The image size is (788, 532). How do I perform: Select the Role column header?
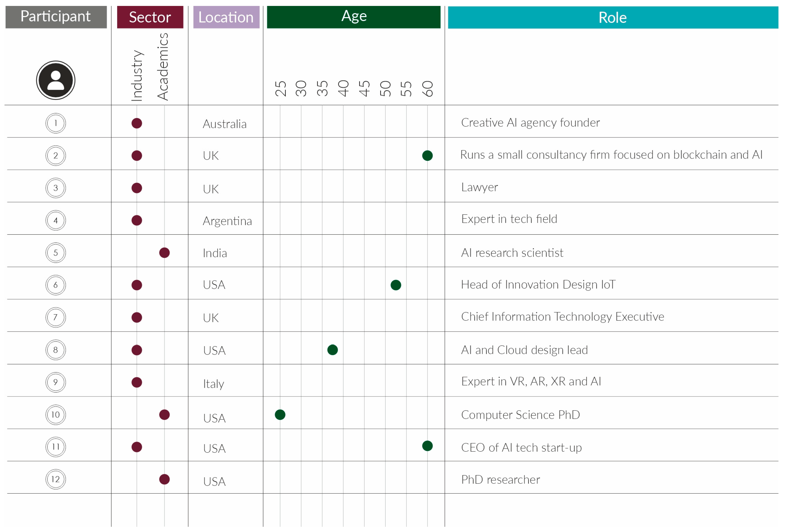613,17
